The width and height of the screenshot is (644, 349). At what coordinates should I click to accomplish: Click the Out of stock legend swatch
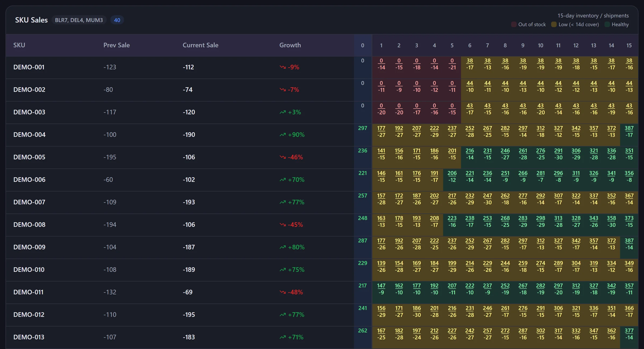click(514, 24)
